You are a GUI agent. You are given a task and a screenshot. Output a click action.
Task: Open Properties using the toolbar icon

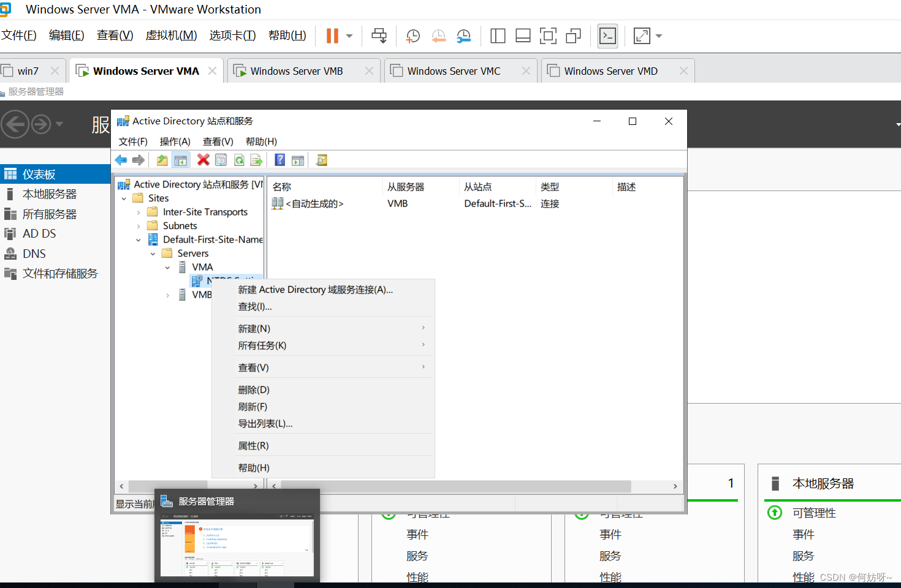click(x=221, y=160)
